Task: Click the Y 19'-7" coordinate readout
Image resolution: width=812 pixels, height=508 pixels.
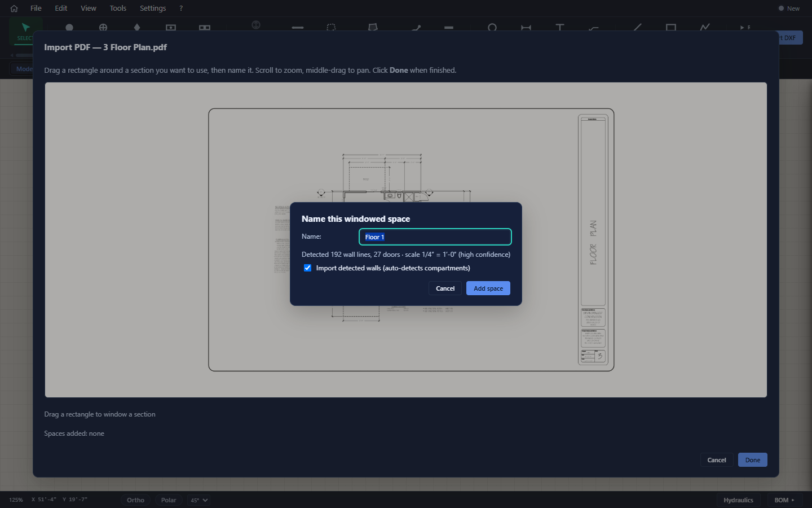Action: pyautogui.click(x=75, y=500)
